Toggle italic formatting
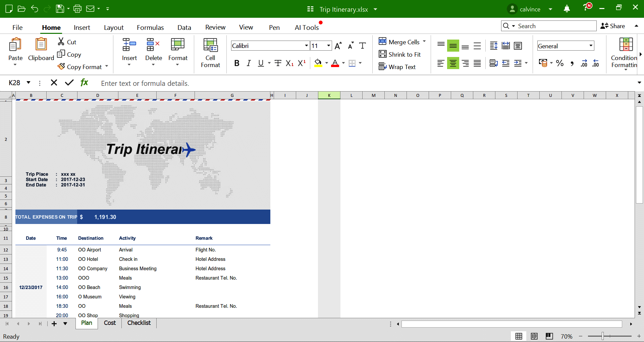 click(x=249, y=63)
